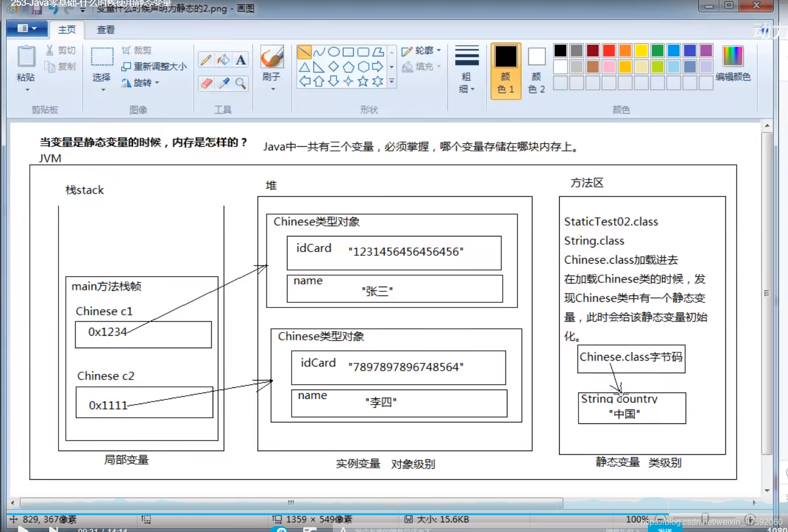Click the Brushes (刷子) icon
788x532 pixels.
272,57
